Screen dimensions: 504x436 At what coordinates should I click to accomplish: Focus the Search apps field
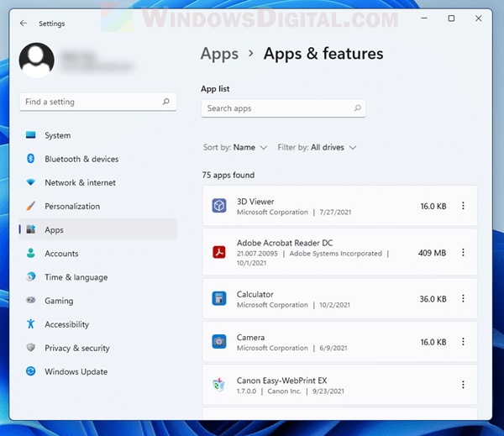[283, 108]
